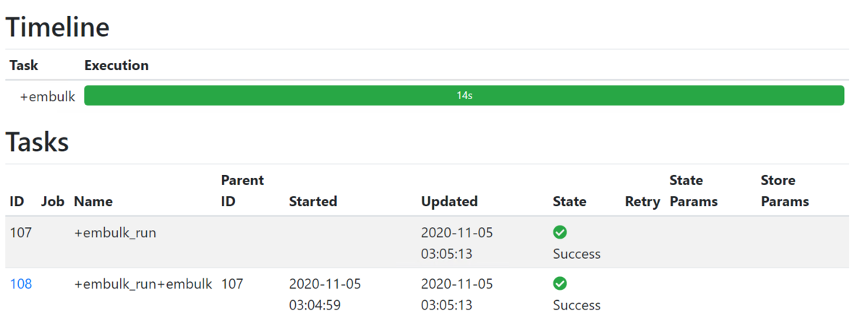Click the Name column header
The width and height of the screenshot is (868, 324).
93,201
